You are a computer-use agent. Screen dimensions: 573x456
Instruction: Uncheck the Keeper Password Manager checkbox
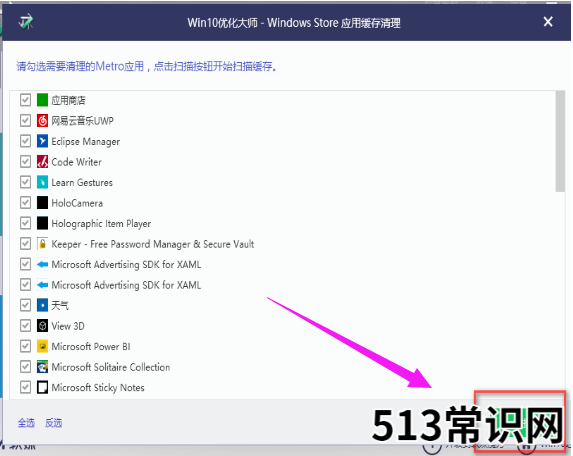pos(25,243)
